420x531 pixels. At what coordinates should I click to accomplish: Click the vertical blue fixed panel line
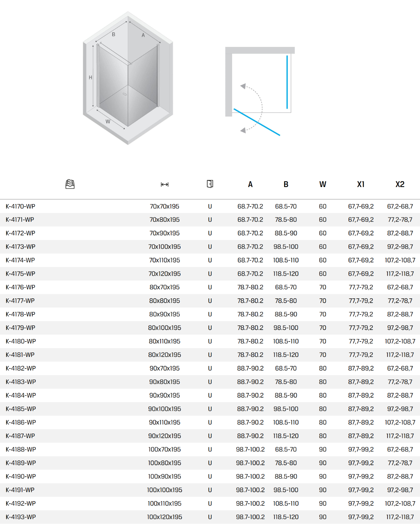pos(287,82)
